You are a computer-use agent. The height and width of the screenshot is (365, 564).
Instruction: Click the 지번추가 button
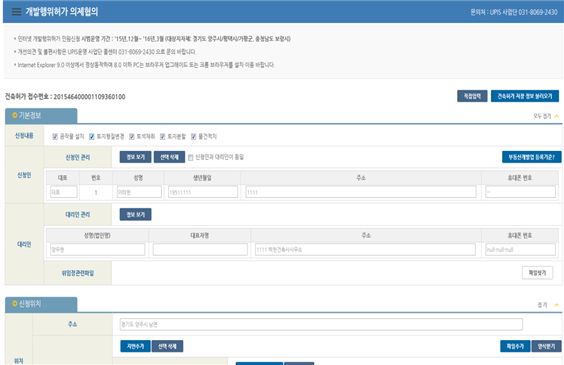click(x=135, y=346)
